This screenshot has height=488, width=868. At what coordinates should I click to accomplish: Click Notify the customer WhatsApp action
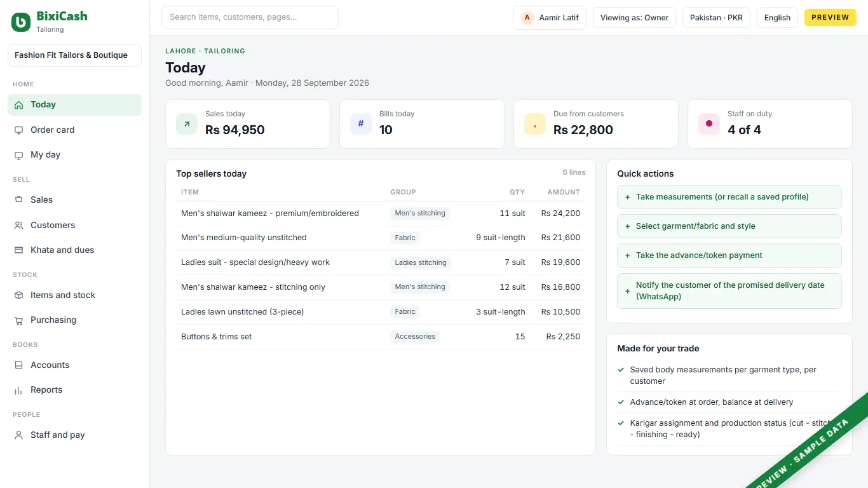[729, 291]
